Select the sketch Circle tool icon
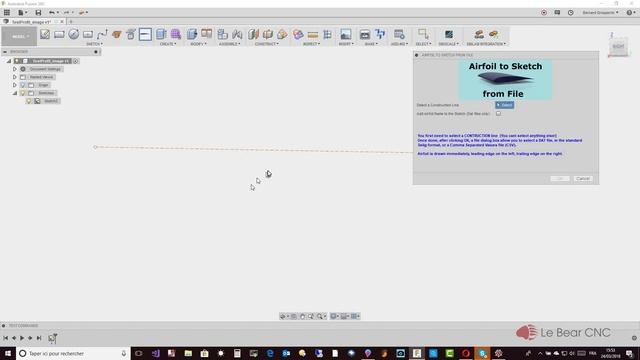 73,34
